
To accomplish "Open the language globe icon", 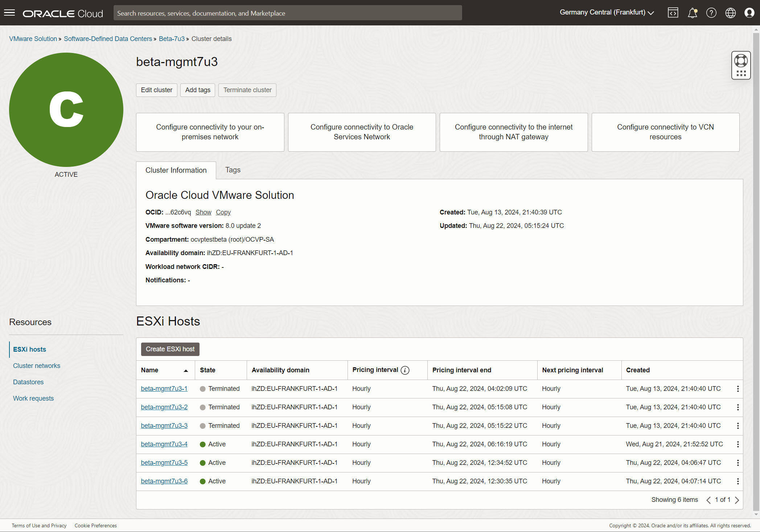I will 730,13.
